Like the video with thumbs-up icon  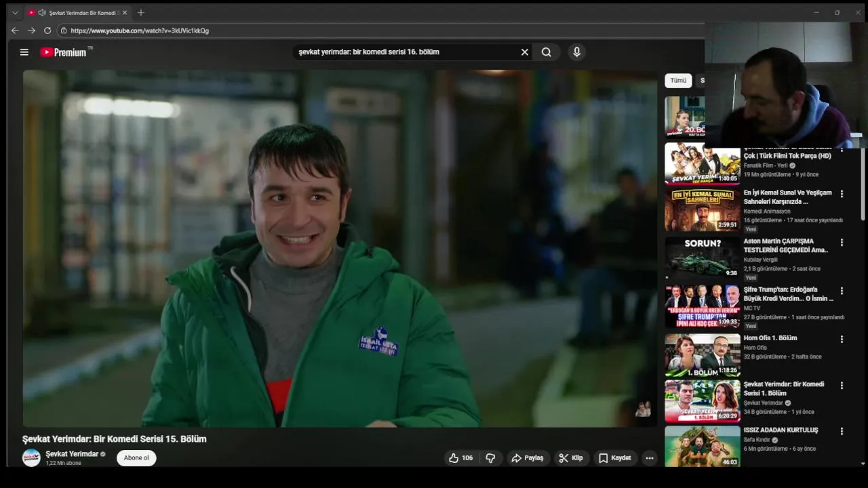point(461,458)
